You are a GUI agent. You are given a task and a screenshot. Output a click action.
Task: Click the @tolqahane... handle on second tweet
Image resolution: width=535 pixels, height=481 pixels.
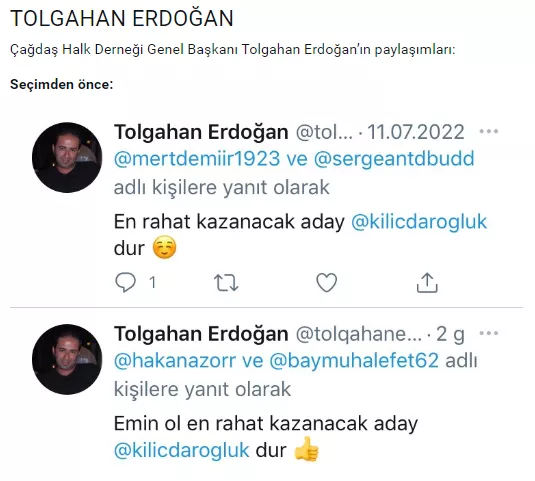359,334
